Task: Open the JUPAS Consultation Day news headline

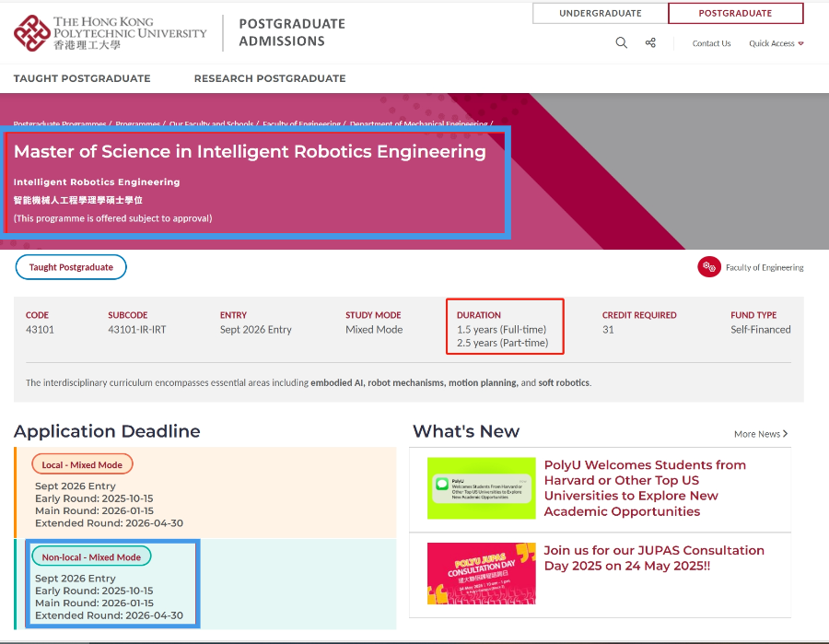Action: tap(654, 557)
